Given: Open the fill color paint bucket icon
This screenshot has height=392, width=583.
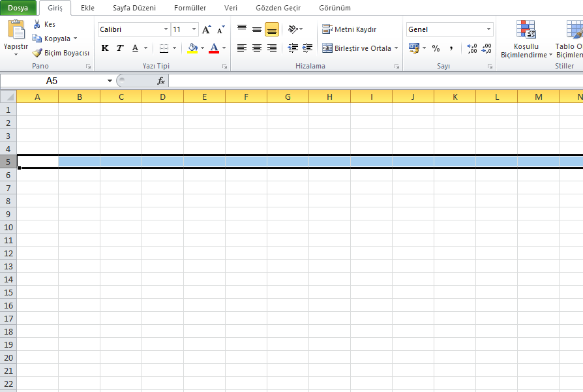Looking at the screenshot, I should (192, 48).
